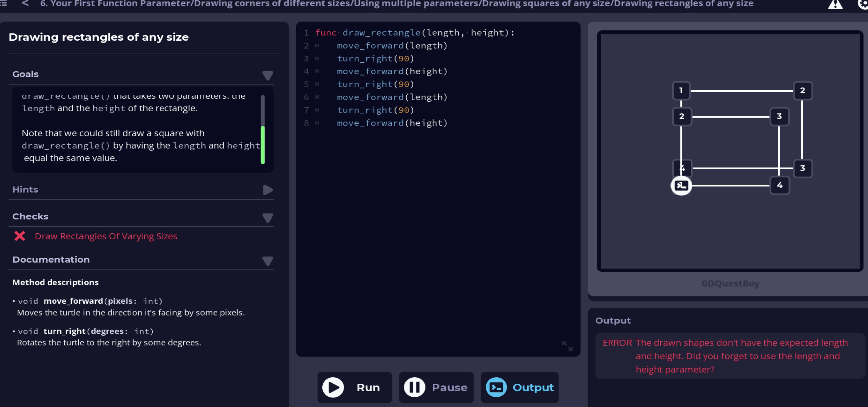Collapse the Documentation section
868x407 pixels.
pos(268,260)
